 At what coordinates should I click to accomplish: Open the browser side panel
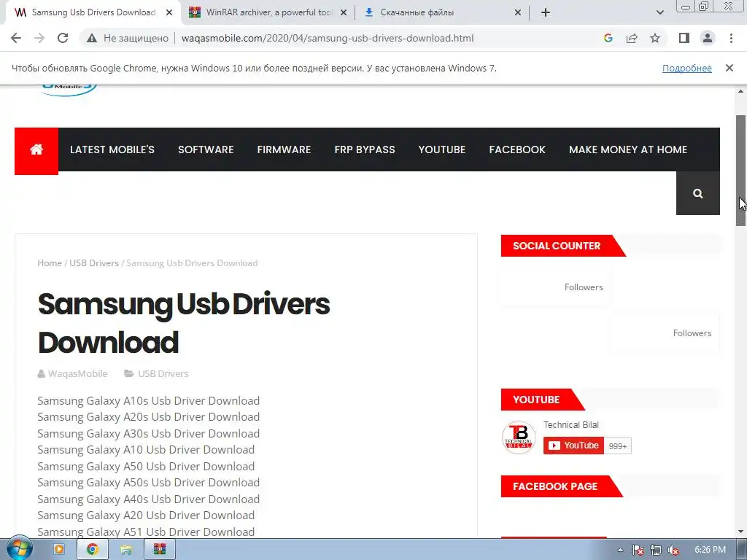point(684,38)
